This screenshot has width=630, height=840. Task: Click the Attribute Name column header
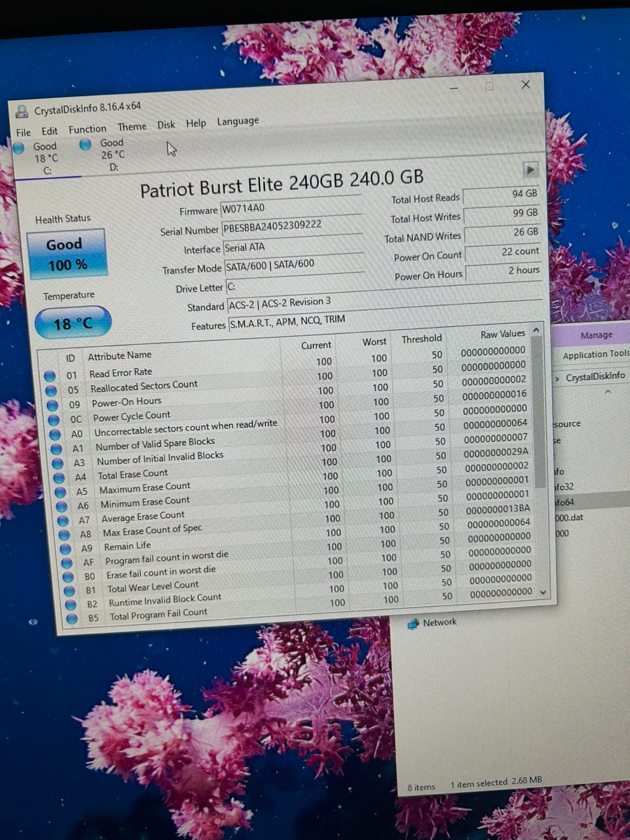pos(120,355)
